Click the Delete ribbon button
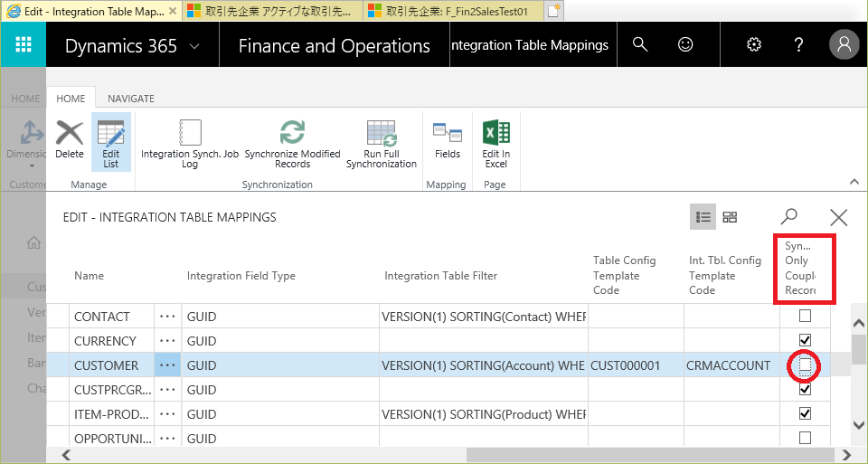Viewport: 868px width, 464px height. click(70, 140)
